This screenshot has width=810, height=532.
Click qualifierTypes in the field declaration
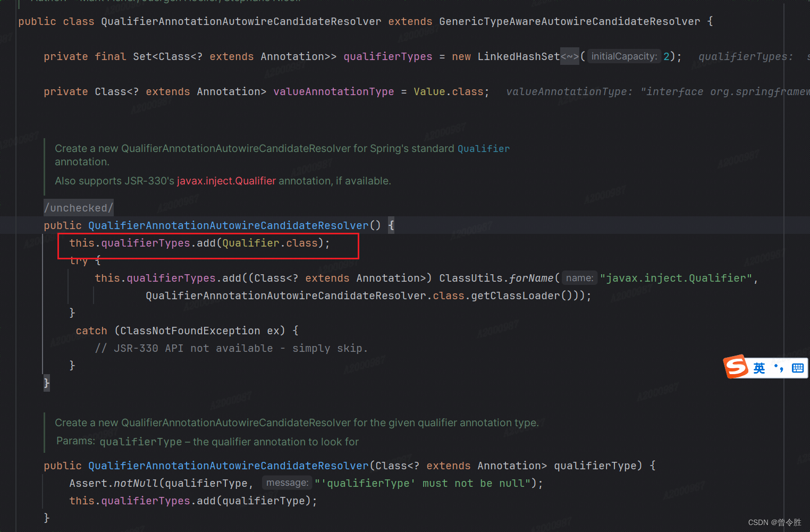click(388, 56)
